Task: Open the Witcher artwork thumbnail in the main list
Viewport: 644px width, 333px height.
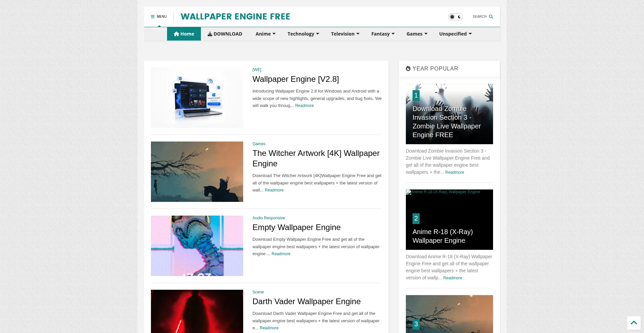Action: tap(197, 172)
